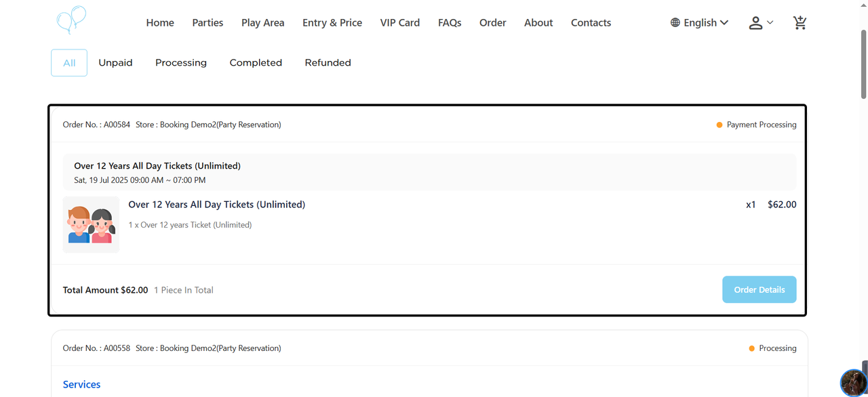Click the globe language icon
The width and height of the screenshot is (868, 397).
pos(675,22)
